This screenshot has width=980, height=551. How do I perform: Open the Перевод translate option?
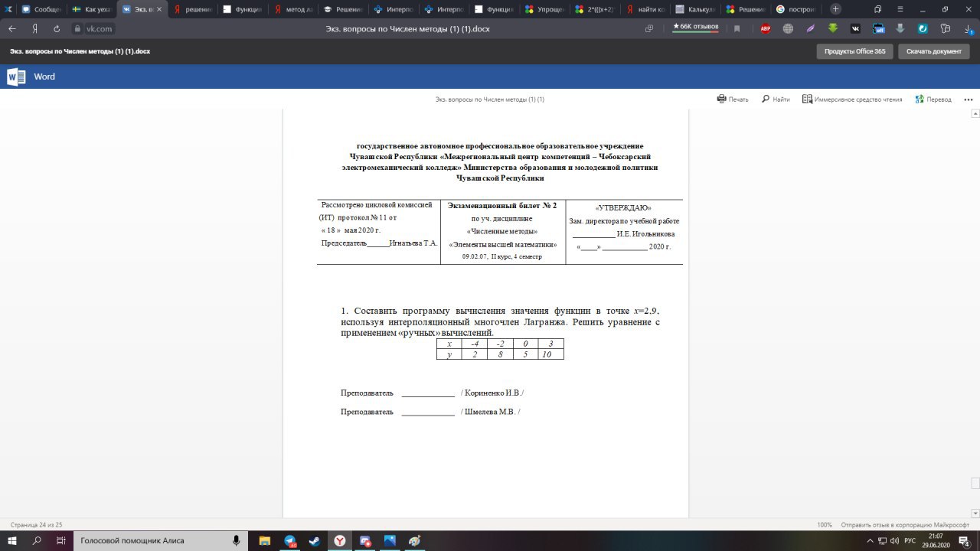click(x=933, y=99)
